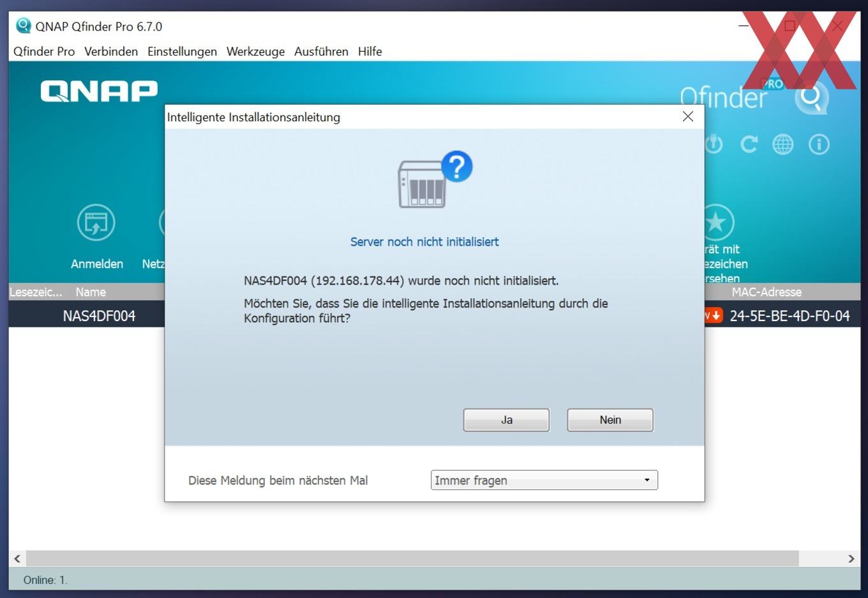
Task: Click the Nein button
Action: (x=610, y=420)
